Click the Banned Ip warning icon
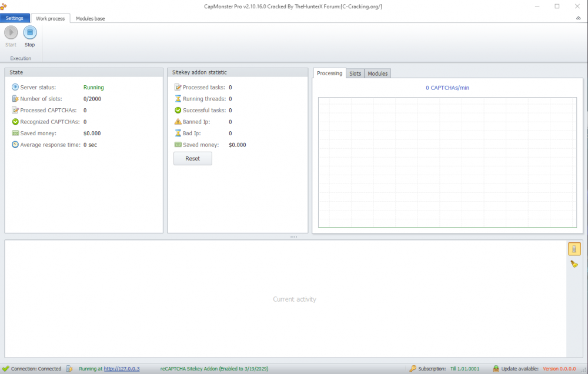The width and height of the screenshot is (588, 374). (x=178, y=122)
